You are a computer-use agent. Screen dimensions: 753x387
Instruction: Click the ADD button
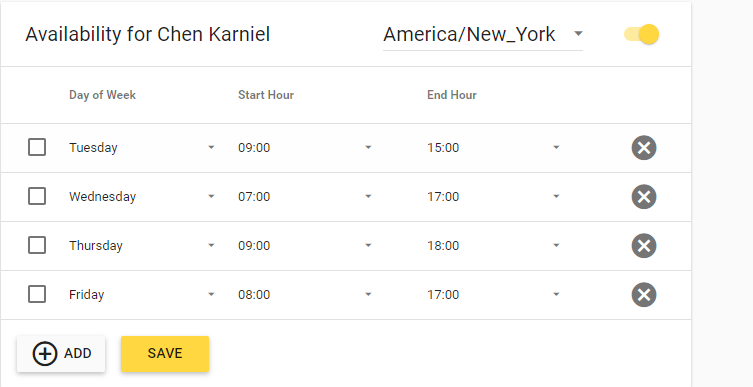(61, 354)
